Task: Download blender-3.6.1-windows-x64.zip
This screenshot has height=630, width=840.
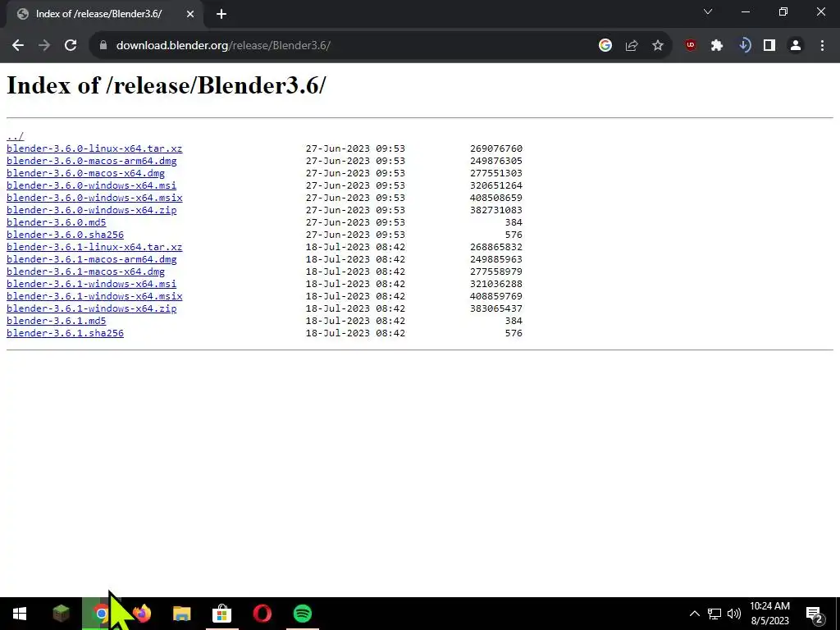Action: point(92,308)
